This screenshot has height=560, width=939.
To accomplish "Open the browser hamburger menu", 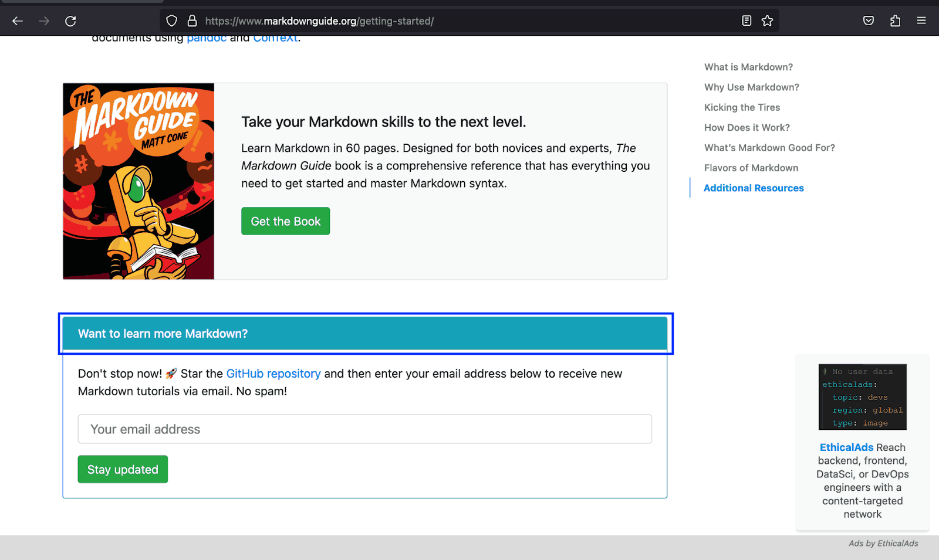I will [920, 21].
